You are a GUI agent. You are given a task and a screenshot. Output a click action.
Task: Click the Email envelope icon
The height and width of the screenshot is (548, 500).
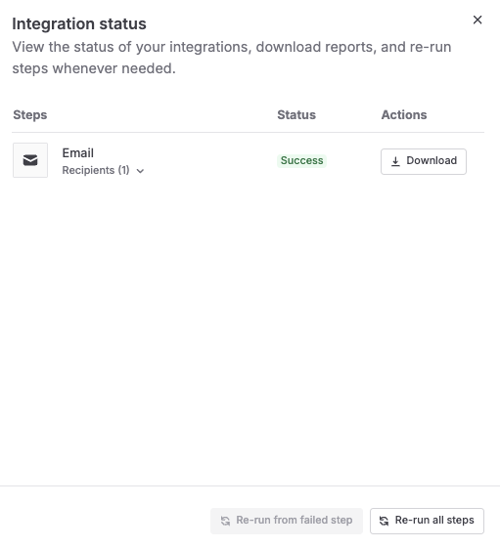pos(30,160)
